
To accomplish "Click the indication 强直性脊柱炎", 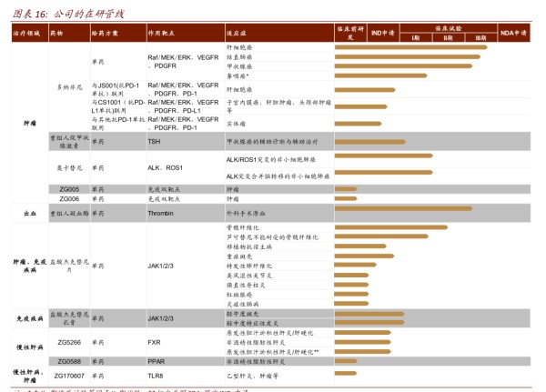I will [x=246, y=285].
